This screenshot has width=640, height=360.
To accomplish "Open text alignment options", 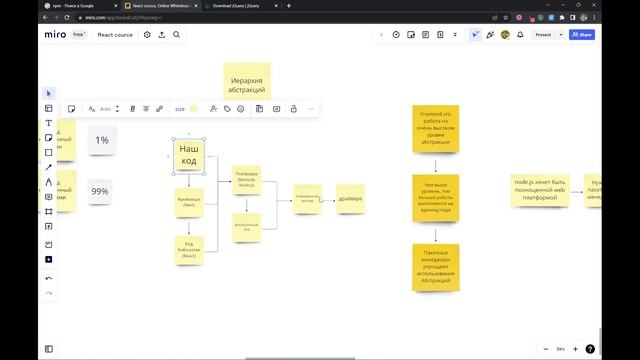I will point(146,109).
